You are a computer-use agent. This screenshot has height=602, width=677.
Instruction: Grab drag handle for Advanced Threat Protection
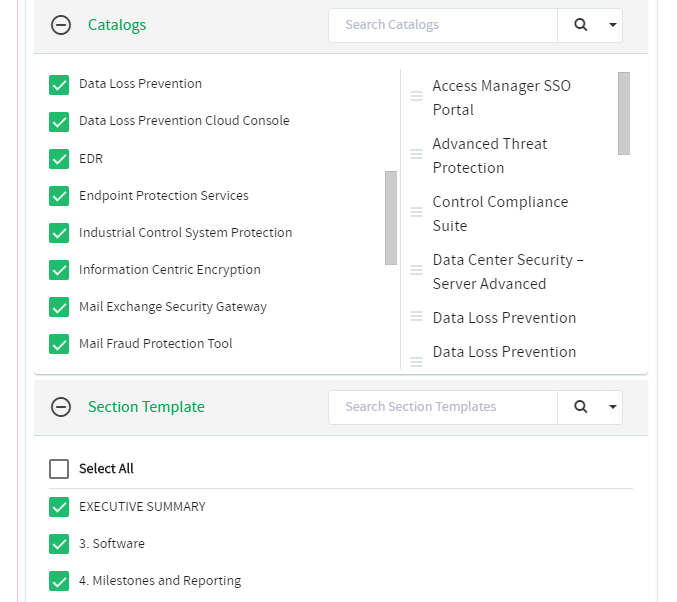point(416,154)
